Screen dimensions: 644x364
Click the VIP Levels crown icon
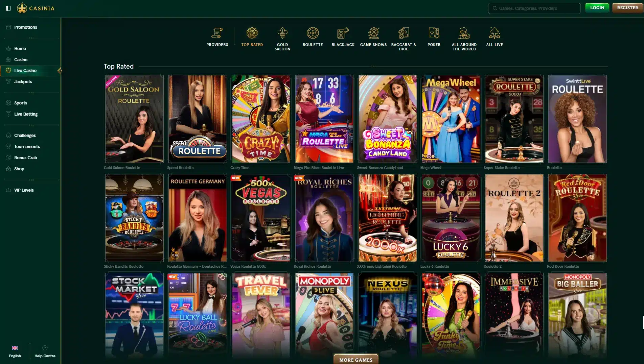[8, 190]
